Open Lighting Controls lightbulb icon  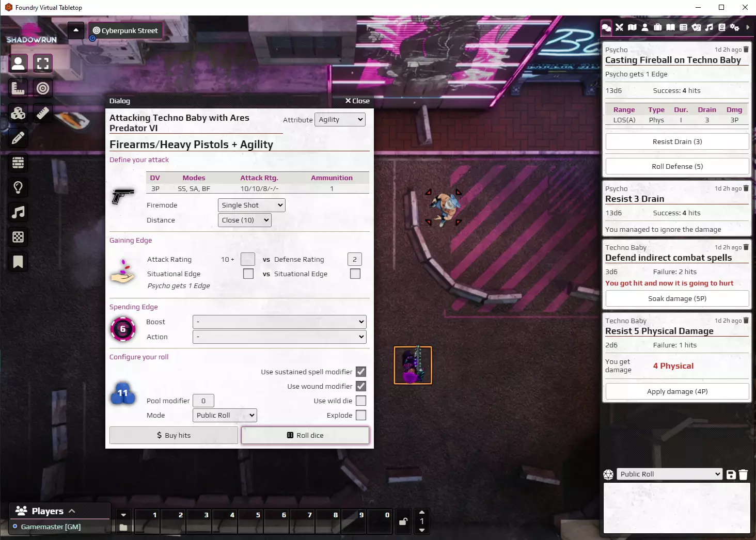click(18, 187)
